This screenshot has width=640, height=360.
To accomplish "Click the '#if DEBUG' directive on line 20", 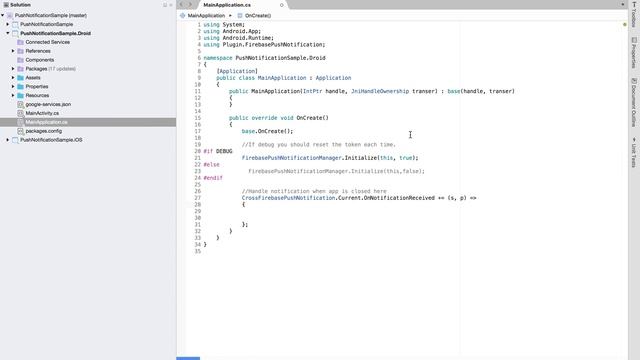I will 218,151.
